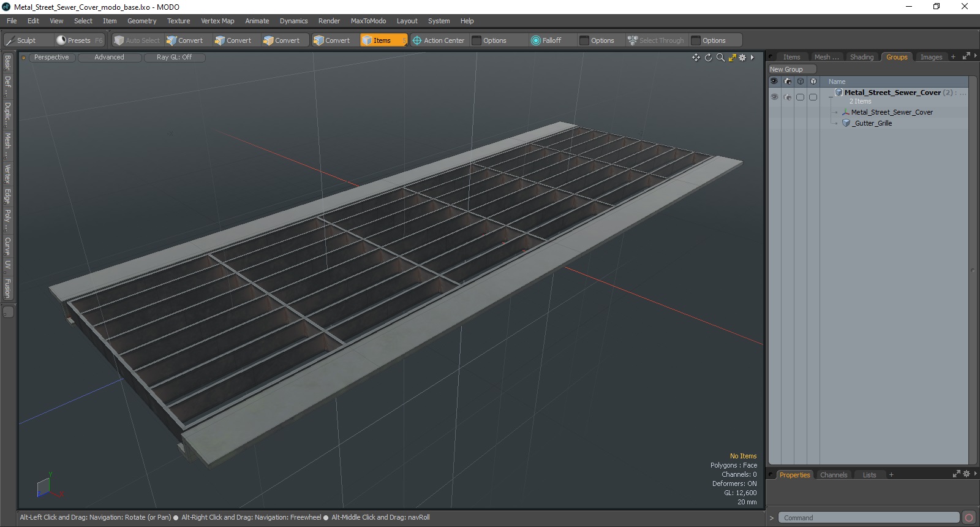Viewport: 980px width, 527px height.
Task: Toggle the second checkbox in the group row
Action: tap(813, 97)
